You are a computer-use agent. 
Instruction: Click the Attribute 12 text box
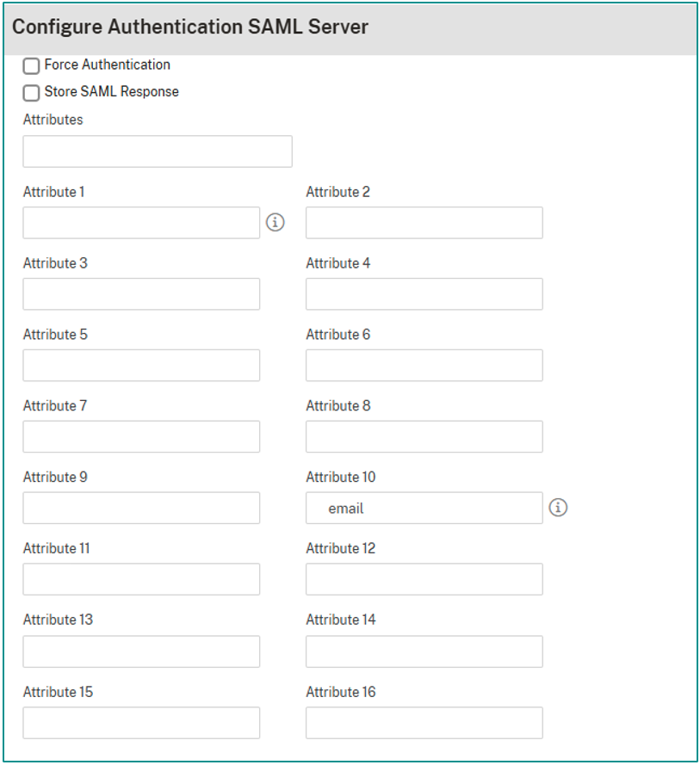pos(423,579)
